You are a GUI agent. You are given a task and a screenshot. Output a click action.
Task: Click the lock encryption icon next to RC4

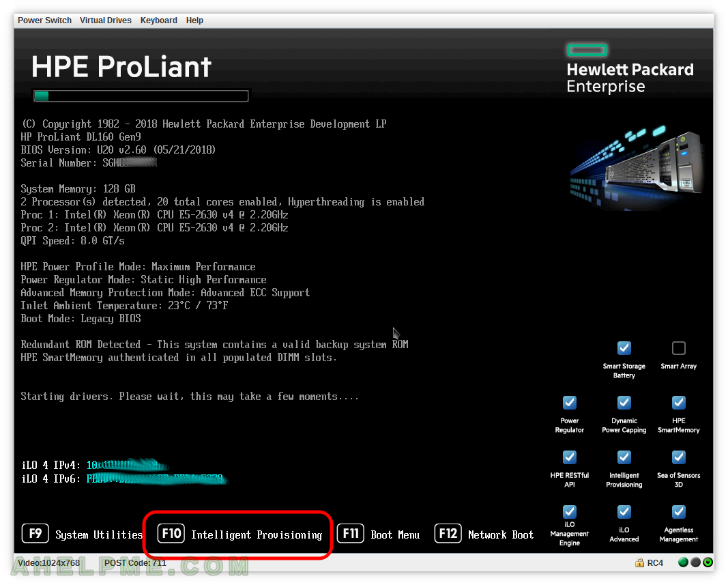tap(639, 562)
